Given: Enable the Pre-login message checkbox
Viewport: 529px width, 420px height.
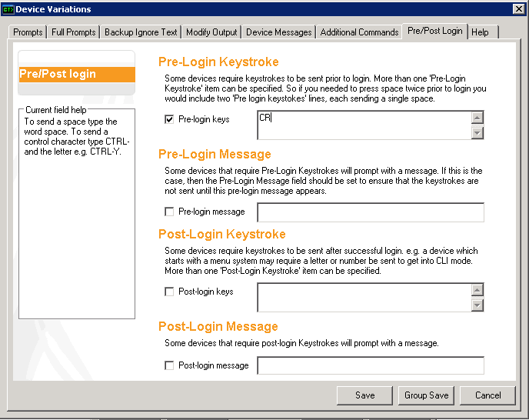Looking at the screenshot, I should pos(169,212).
